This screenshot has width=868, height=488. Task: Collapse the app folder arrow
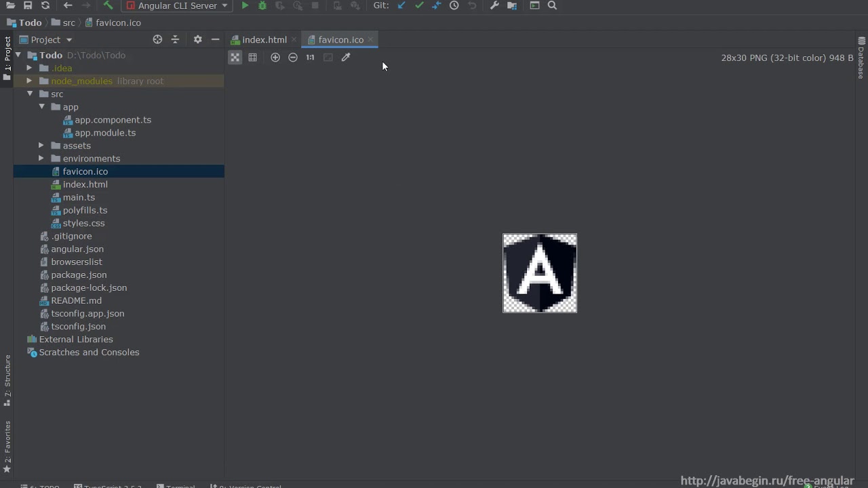tap(41, 107)
